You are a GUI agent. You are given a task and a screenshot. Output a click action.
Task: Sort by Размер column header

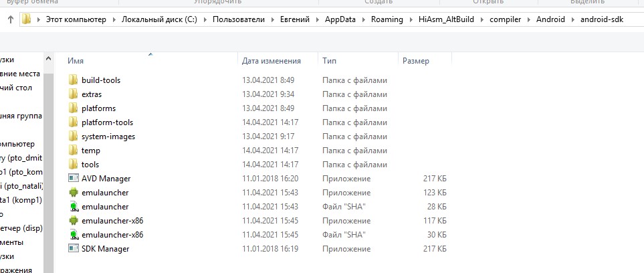416,61
